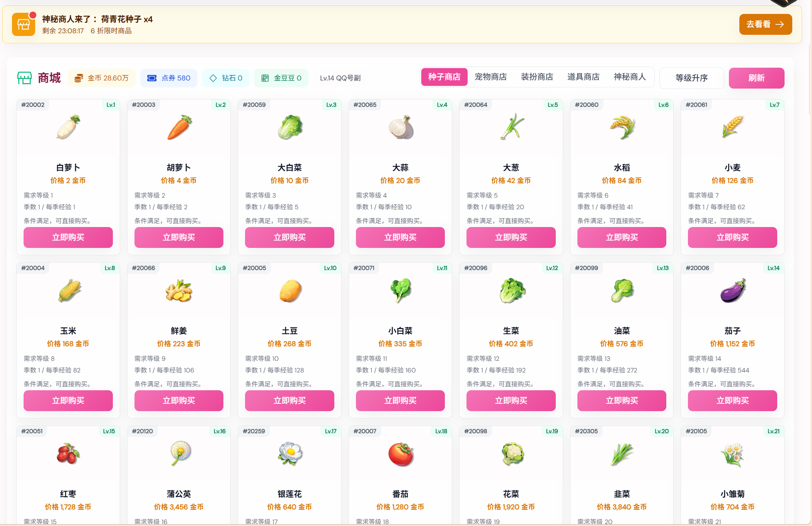Click the 点券 coupon icon
This screenshot has height=526, width=812.
tap(152, 78)
